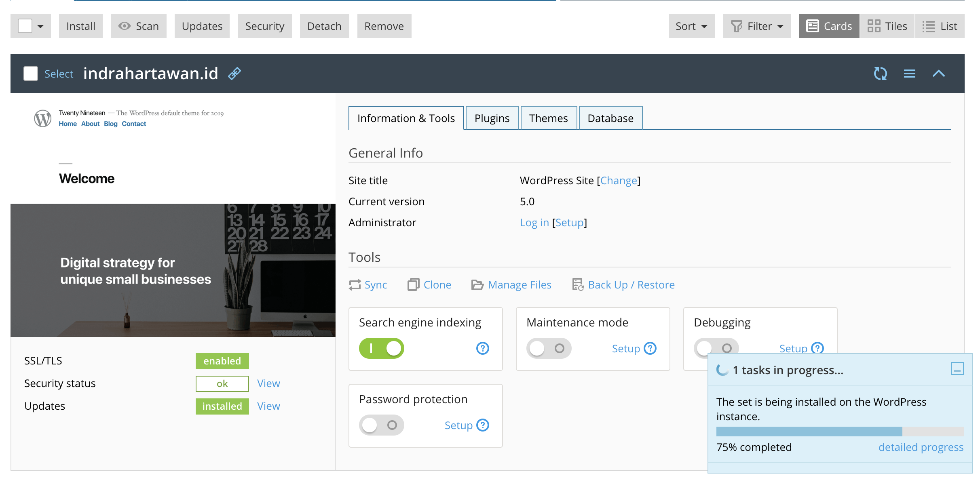The height and width of the screenshot is (480, 980).
Task: Click the site link icon beside indrahartawan.id
Action: (x=234, y=74)
